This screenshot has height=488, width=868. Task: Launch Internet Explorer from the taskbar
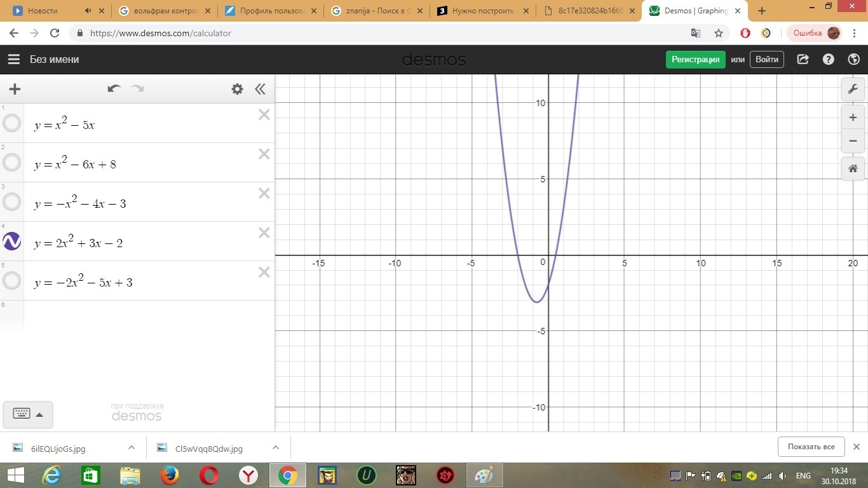coord(51,475)
